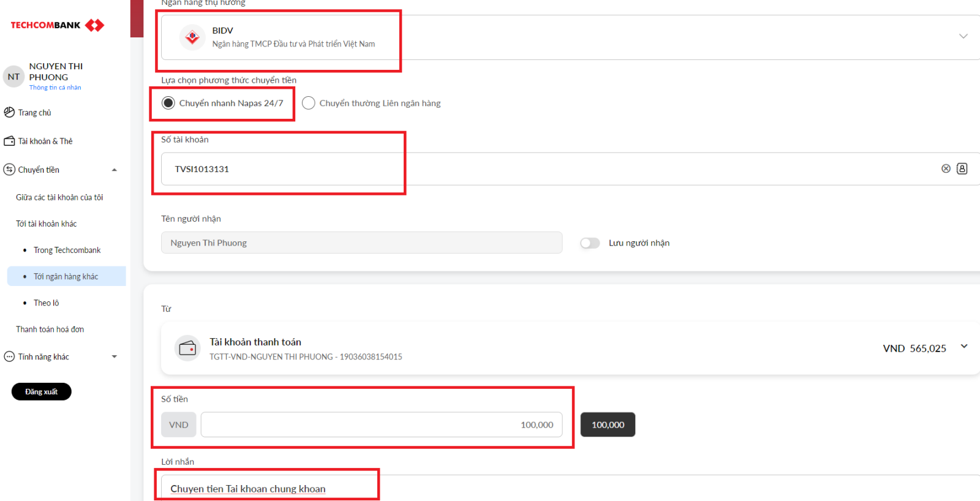Click the Đăng xuất button
Image resolution: width=980 pixels, height=501 pixels.
click(x=42, y=392)
